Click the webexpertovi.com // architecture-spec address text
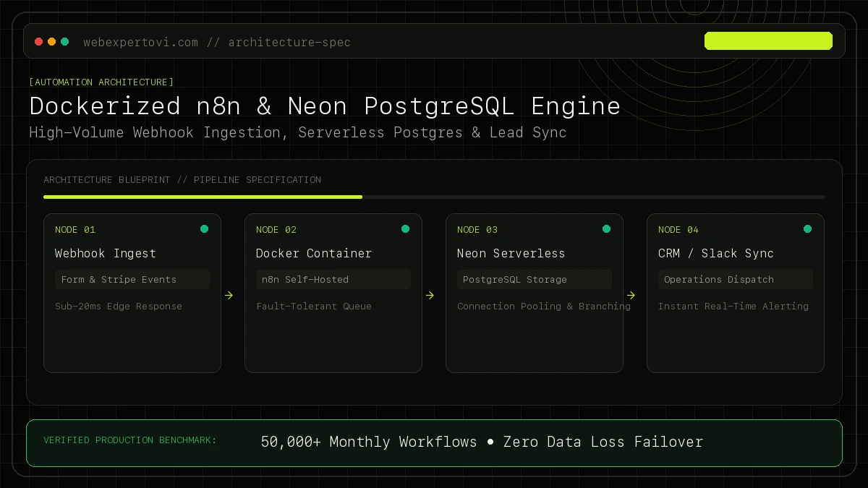The height and width of the screenshot is (488, 868). point(217,42)
